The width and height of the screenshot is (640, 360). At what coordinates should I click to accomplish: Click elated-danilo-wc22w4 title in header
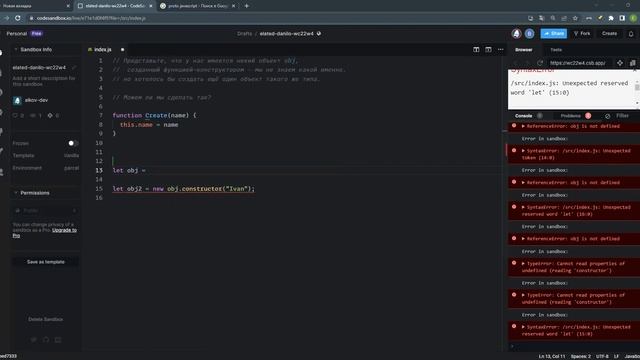287,33
